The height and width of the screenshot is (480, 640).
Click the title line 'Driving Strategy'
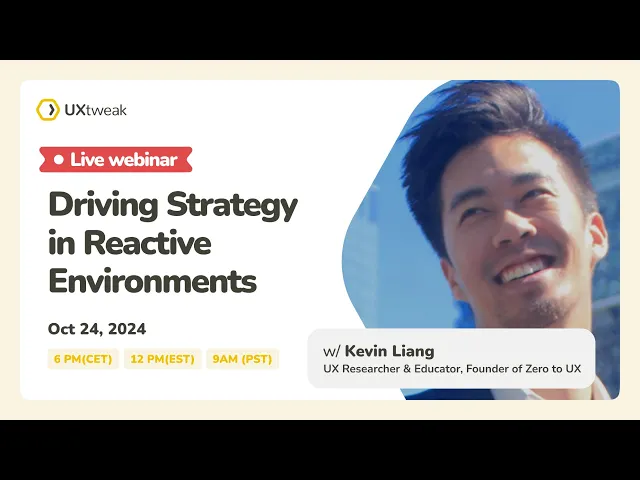173,206
